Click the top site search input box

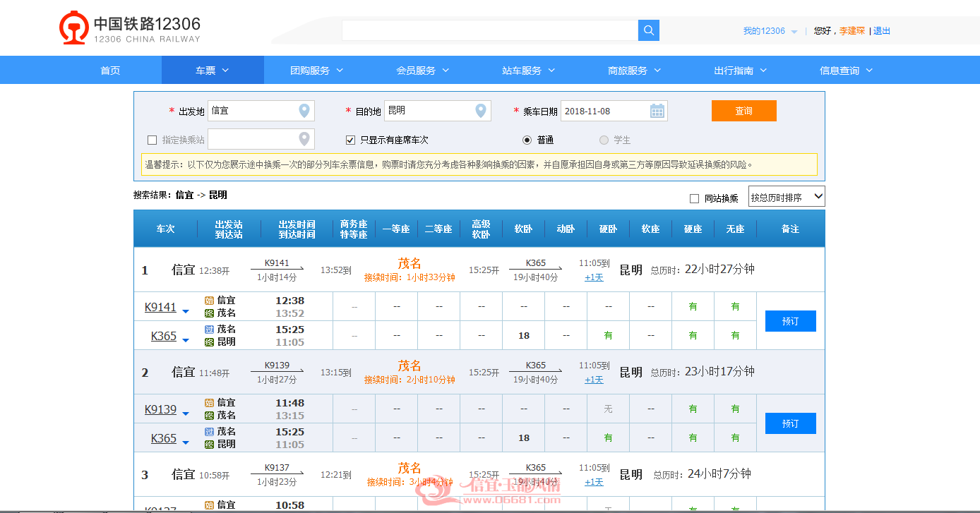490,30
